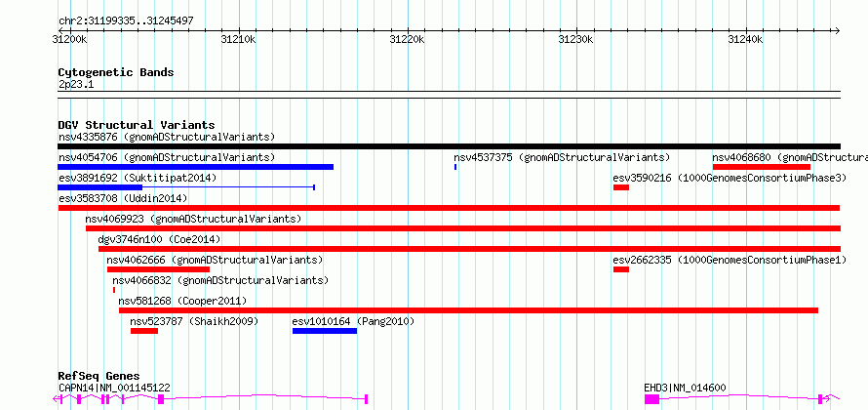
Task: Click the EHD3|NM_014600 gene label
Action: point(685,388)
